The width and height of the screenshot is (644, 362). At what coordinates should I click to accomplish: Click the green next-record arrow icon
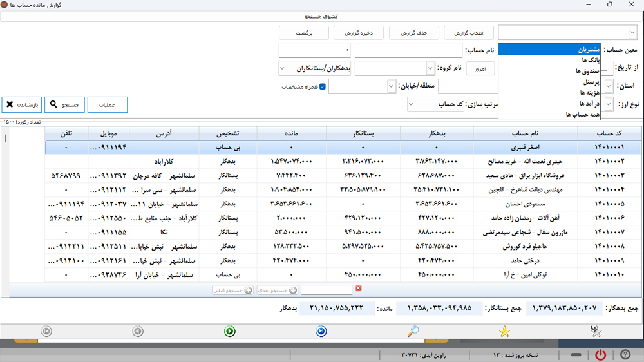[x=230, y=331]
